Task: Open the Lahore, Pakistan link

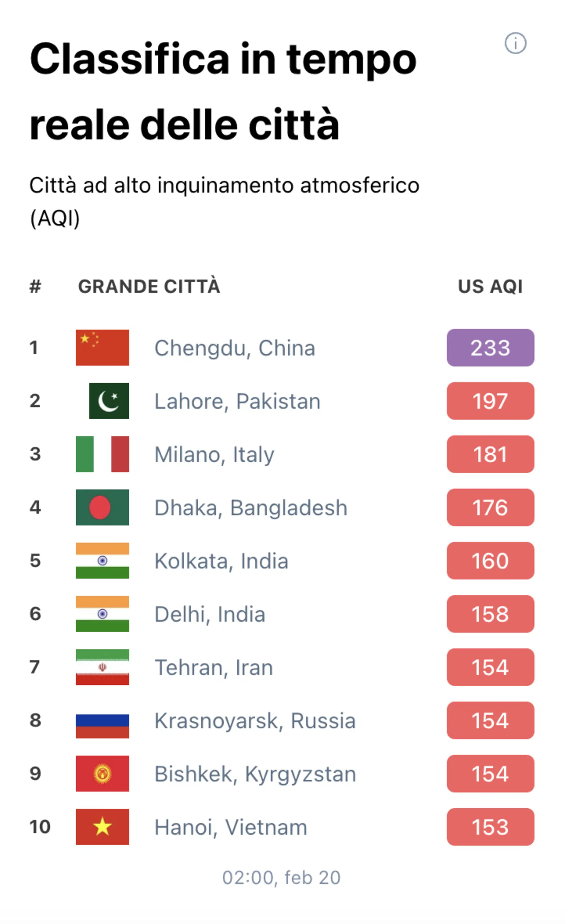Action: [237, 401]
